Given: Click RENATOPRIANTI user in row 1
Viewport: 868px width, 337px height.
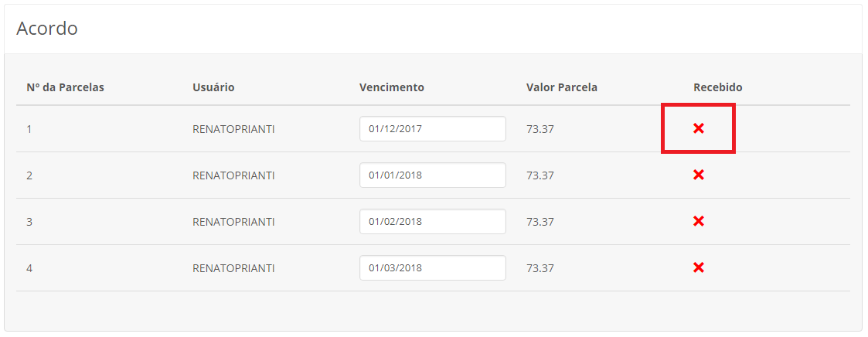Looking at the screenshot, I should click(233, 130).
